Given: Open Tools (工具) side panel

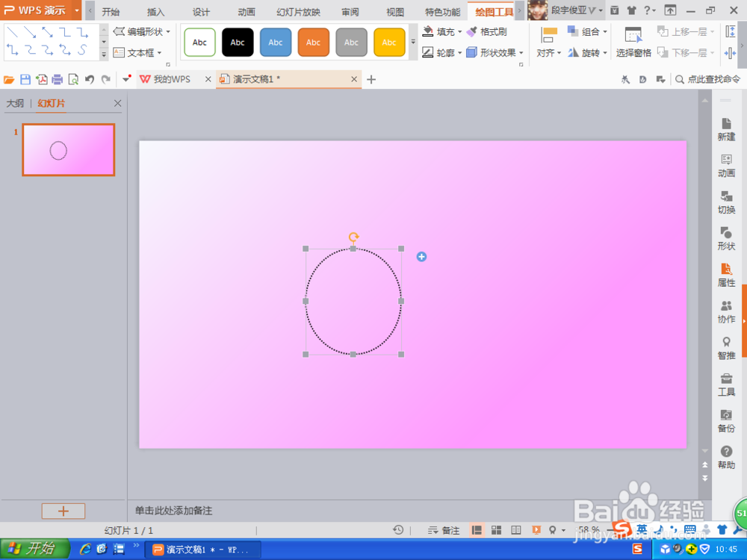Looking at the screenshot, I should 726,385.
